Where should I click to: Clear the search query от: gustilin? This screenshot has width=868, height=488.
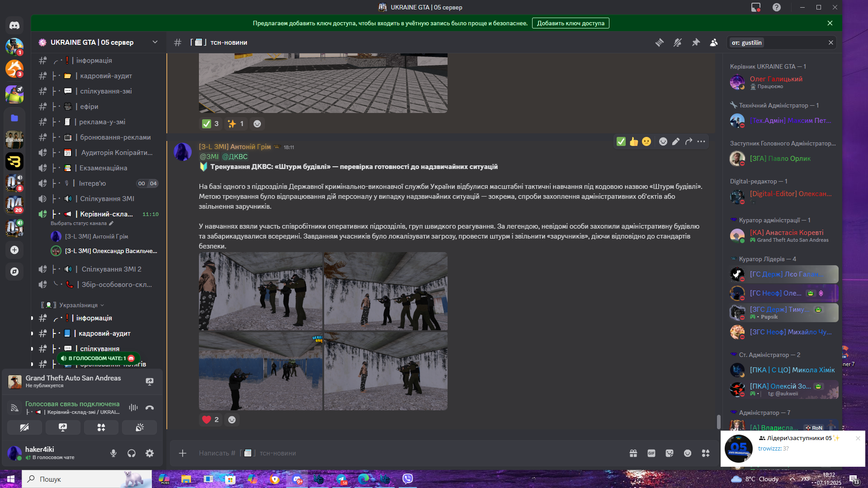click(830, 42)
